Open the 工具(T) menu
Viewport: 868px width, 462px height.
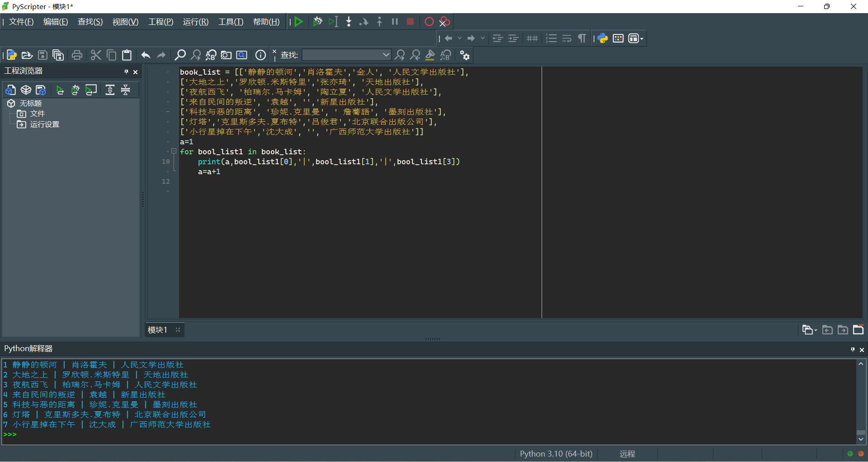[x=231, y=22]
